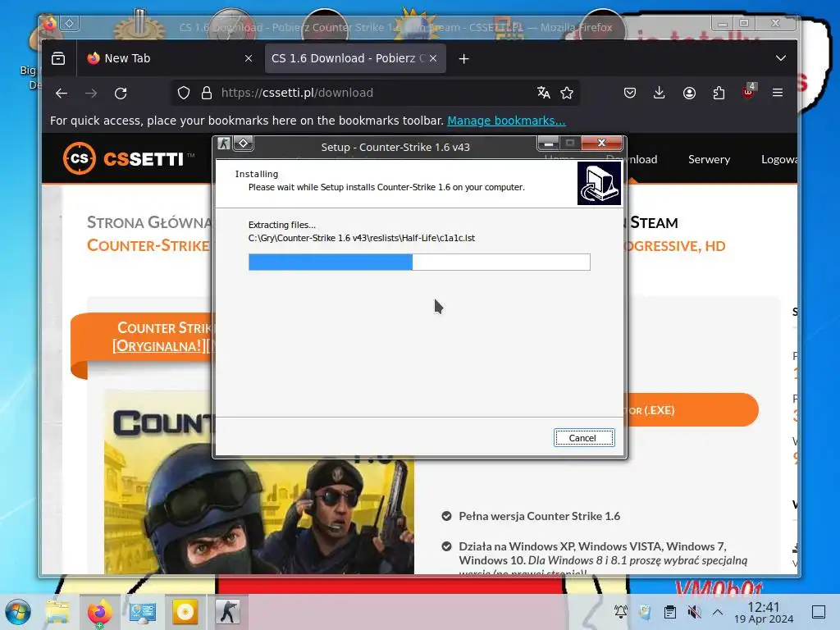Open the Firefox downloads panel
Image resolution: width=840 pixels, height=630 pixels.
(660, 93)
